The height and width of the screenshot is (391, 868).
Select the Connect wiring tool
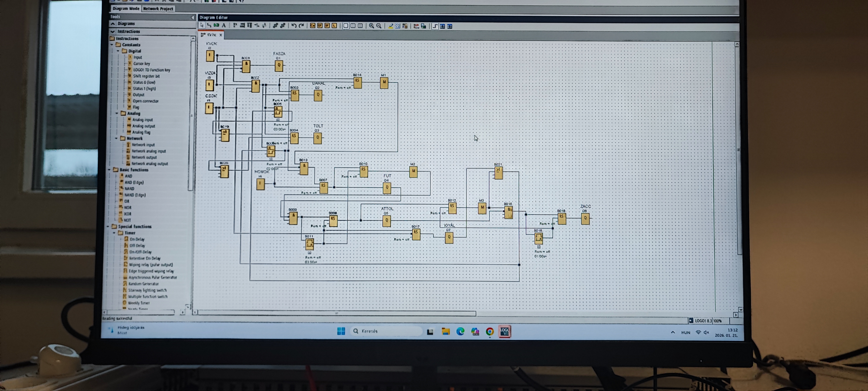[209, 26]
